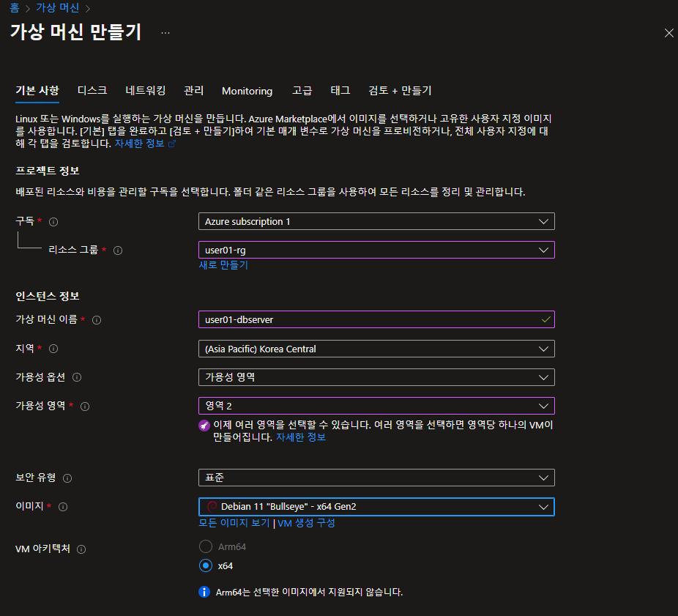Open the more options ellipsis next to title

[x=165, y=33]
